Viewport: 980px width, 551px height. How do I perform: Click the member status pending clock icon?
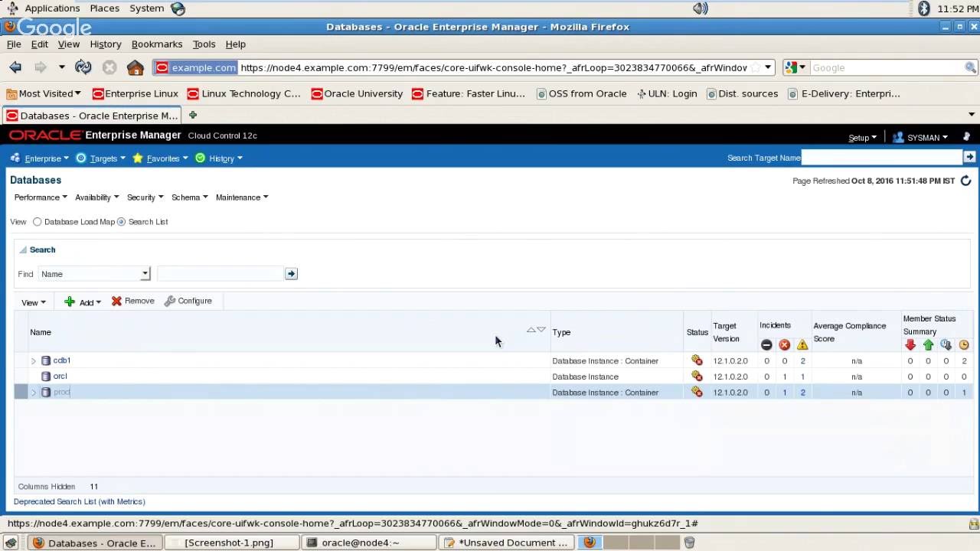point(964,345)
